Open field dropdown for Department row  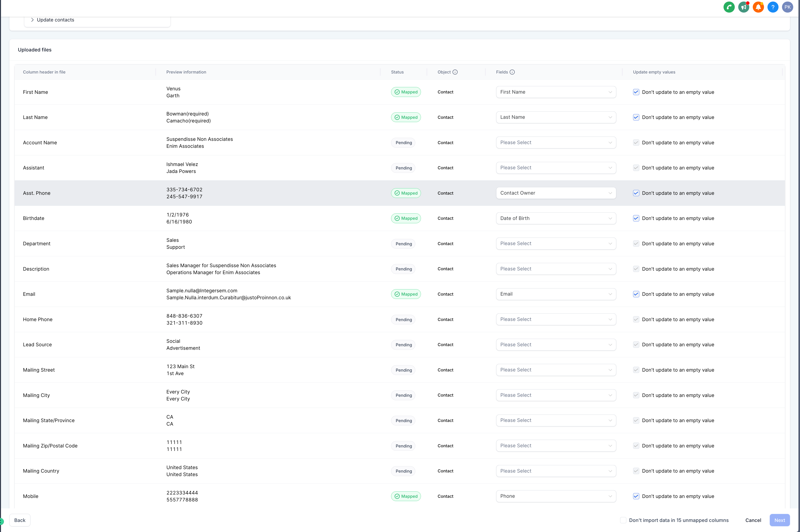(x=556, y=244)
